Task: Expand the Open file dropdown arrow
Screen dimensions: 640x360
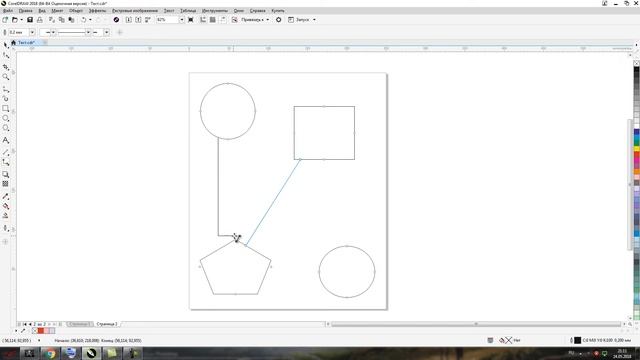Action: [21, 20]
